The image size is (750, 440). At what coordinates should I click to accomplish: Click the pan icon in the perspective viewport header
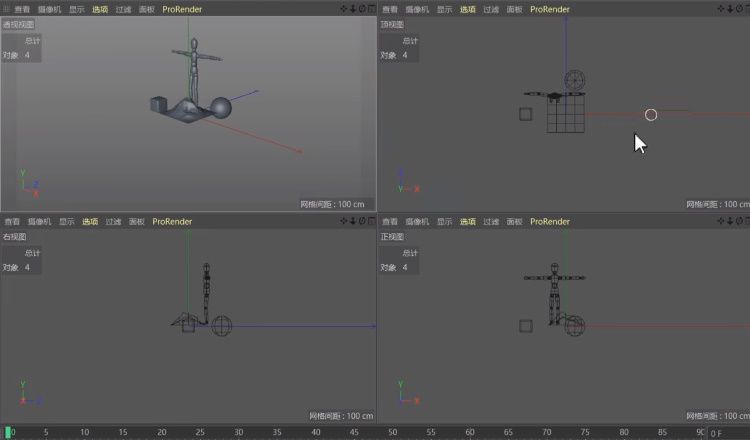[x=343, y=9]
